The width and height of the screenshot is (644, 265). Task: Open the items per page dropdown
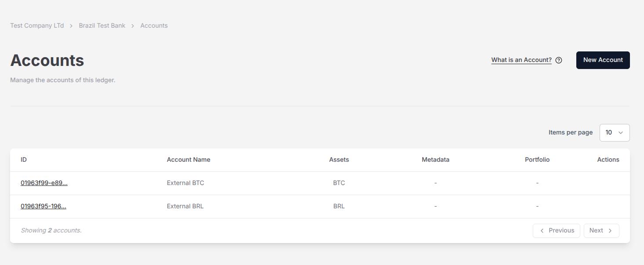tap(615, 133)
